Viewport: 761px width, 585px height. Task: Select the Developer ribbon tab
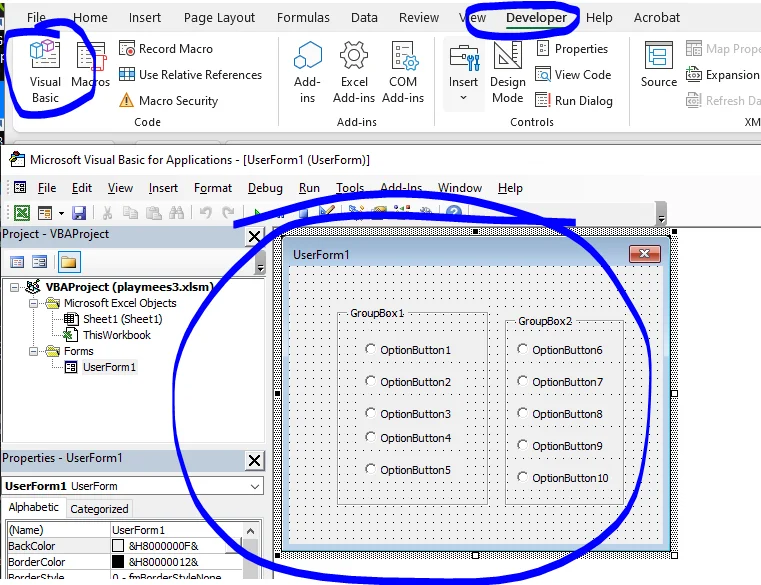click(536, 17)
